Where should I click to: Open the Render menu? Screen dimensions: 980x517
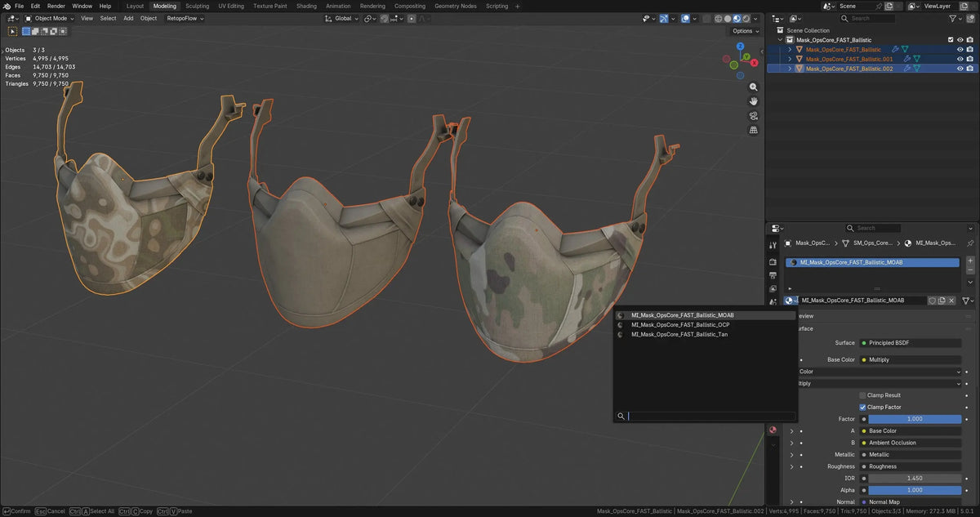click(x=56, y=6)
